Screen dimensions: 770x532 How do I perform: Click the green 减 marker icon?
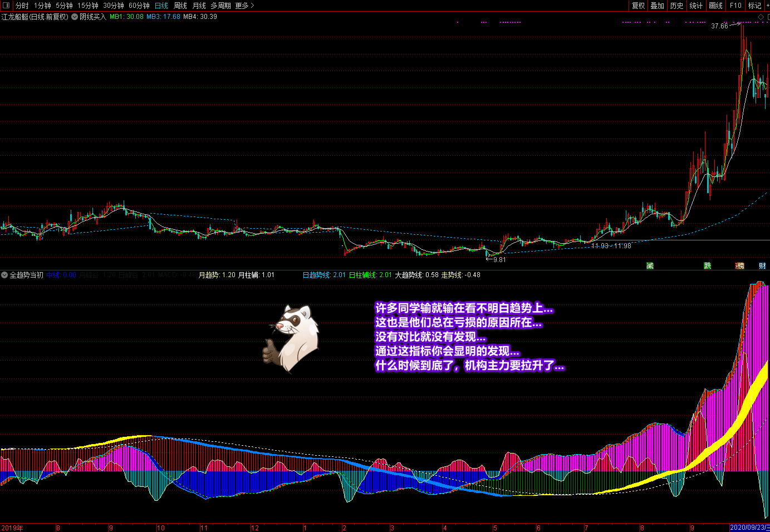pyautogui.click(x=650, y=266)
